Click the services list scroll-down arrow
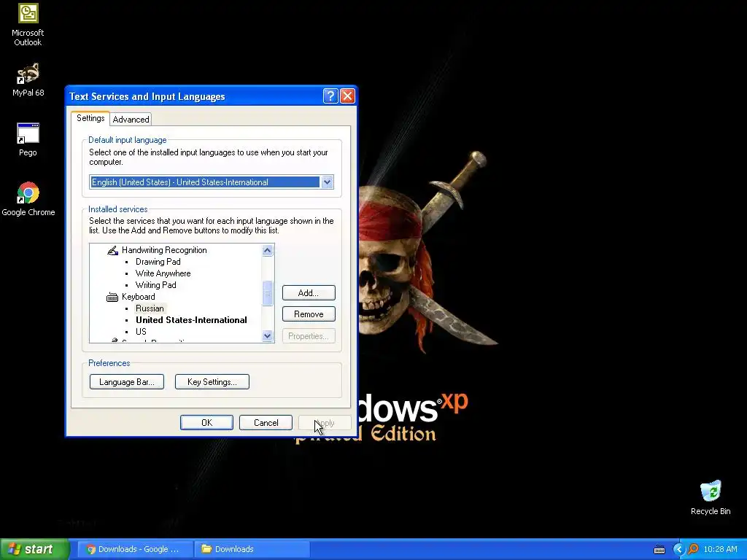 (x=267, y=335)
